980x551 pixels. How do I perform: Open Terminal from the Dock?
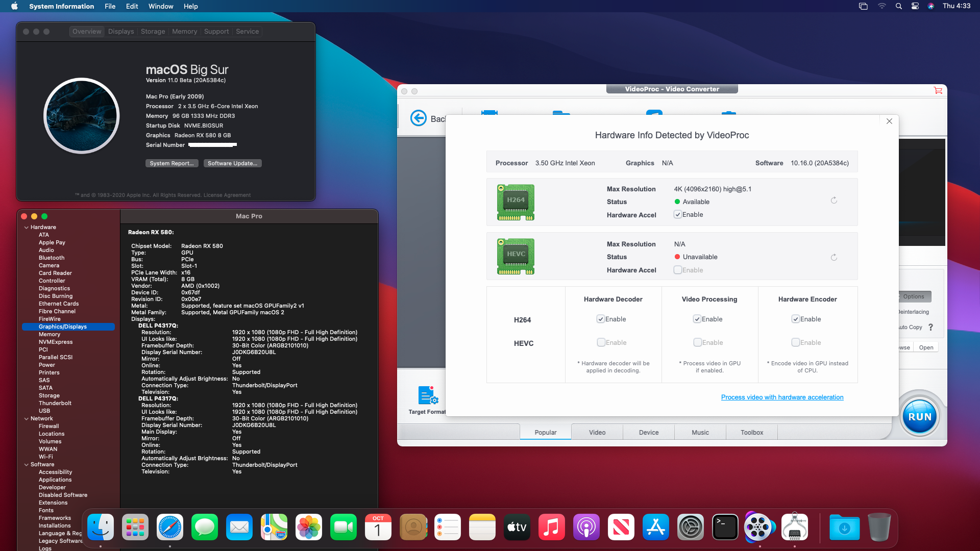click(x=725, y=527)
